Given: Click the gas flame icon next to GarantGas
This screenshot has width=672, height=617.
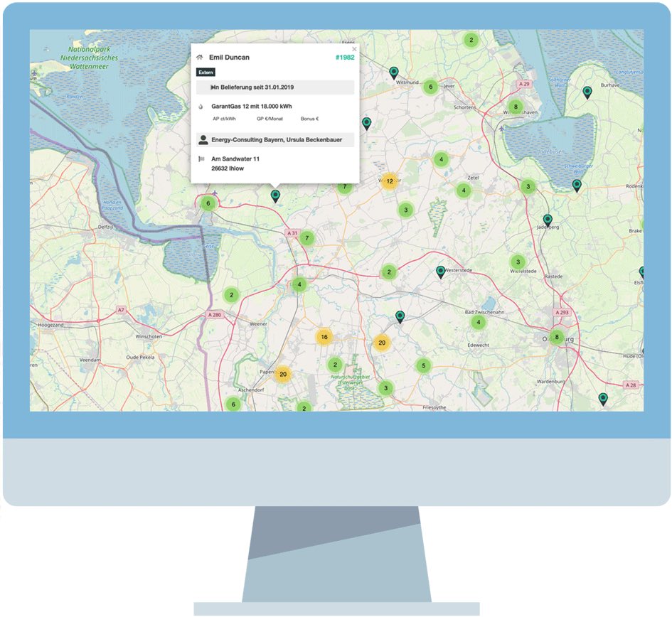Looking at the screenshot, I should click(x=201, y=107).
